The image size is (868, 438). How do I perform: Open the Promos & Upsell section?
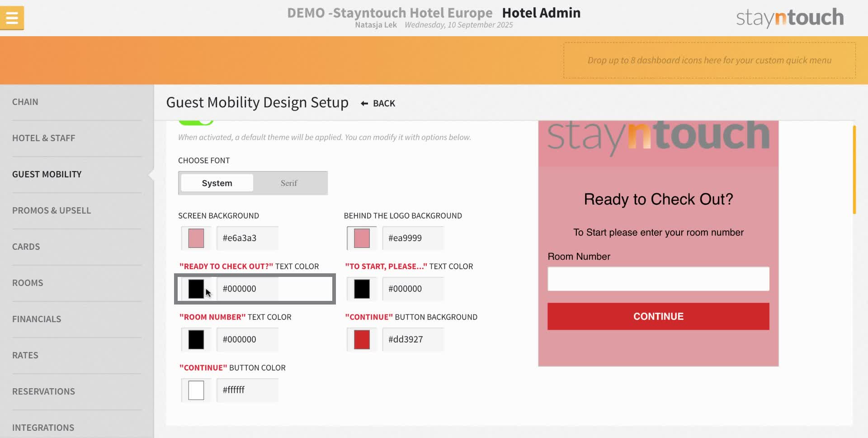pos(52,210)
